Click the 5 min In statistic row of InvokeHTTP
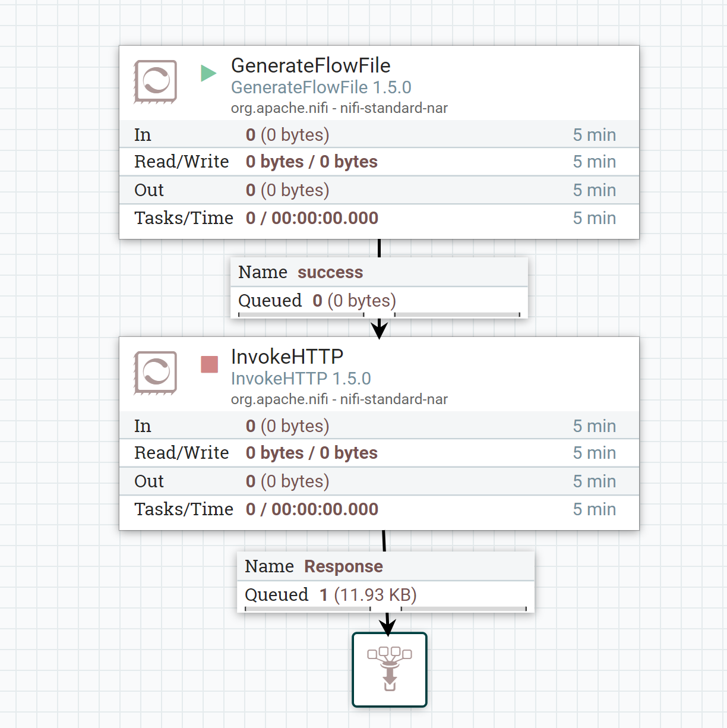 click(x=595, y=426)
